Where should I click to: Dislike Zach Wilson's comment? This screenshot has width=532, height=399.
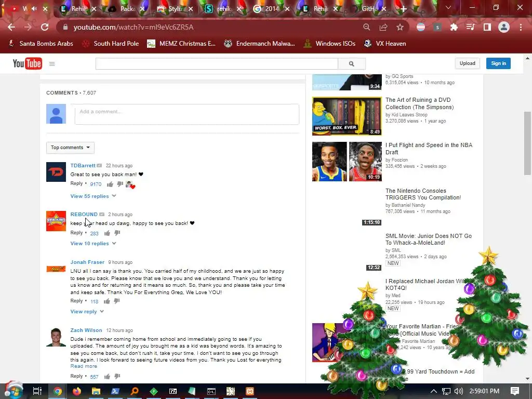click(x=117, y=376)
